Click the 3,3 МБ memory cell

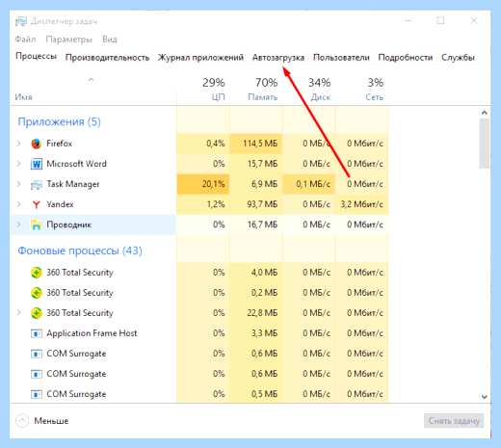[256, 333]
